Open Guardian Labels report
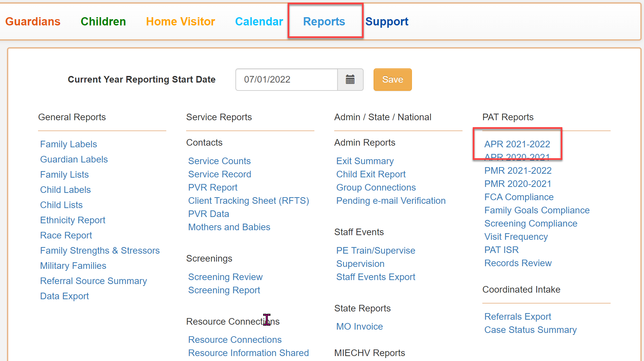Screen dimensions: 644x361 click(x=74, y=160)
